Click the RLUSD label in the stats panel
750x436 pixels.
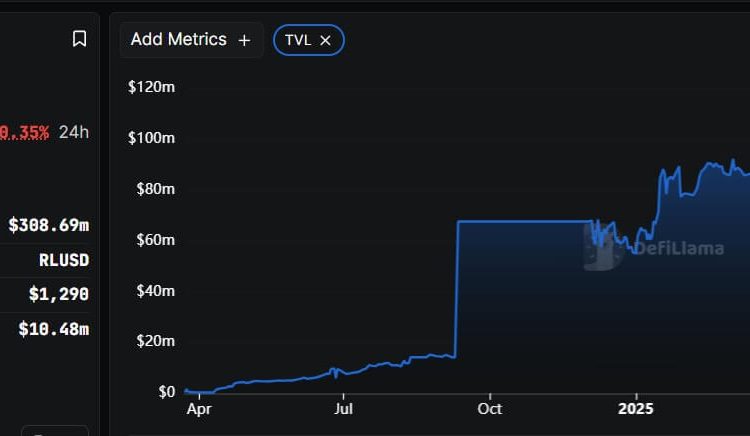[64, 260]
